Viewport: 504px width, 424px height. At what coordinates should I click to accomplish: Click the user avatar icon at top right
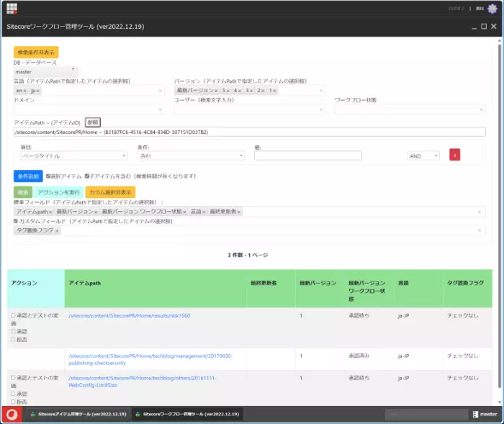pyautogui.click(x=492, y=9)
